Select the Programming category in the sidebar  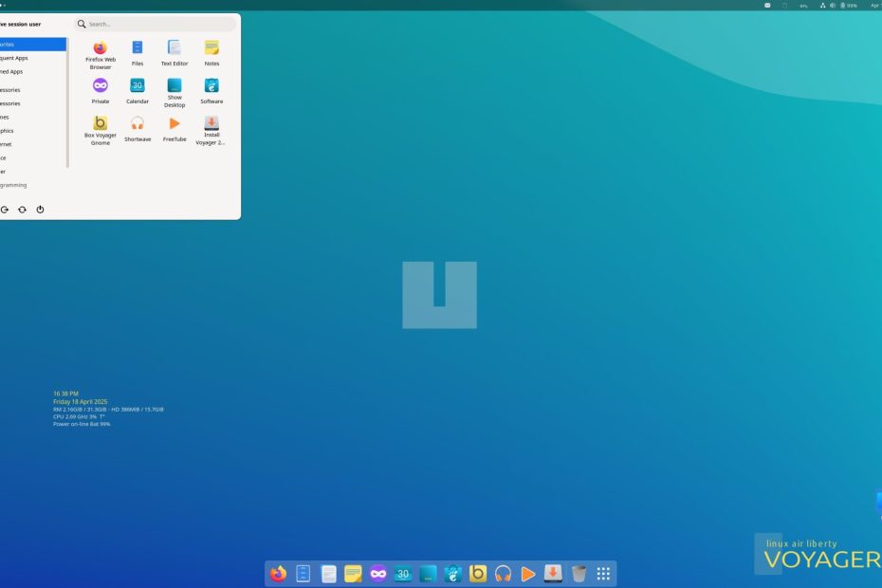32,185
